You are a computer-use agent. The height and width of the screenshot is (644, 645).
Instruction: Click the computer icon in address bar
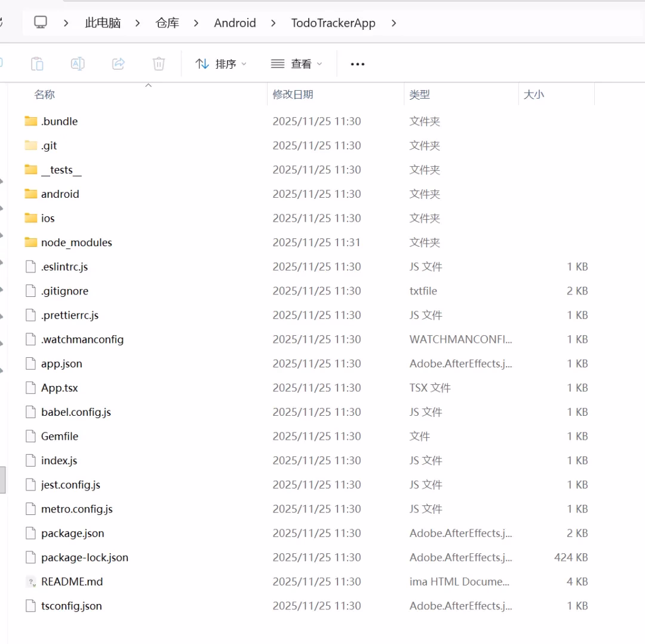(41, 23)
